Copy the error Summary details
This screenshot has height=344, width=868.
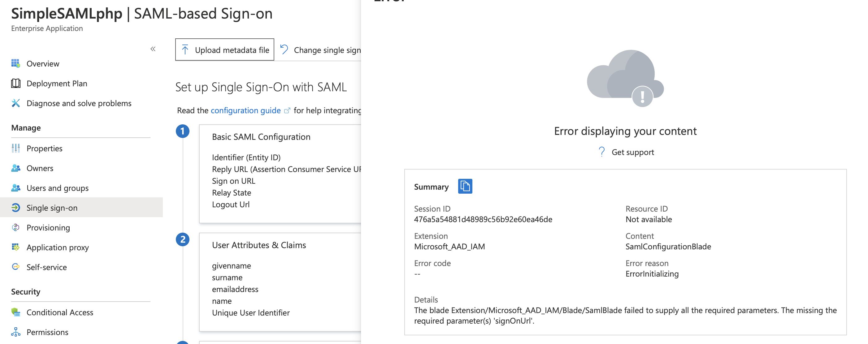pyautogui.click(x=466, y=187)
